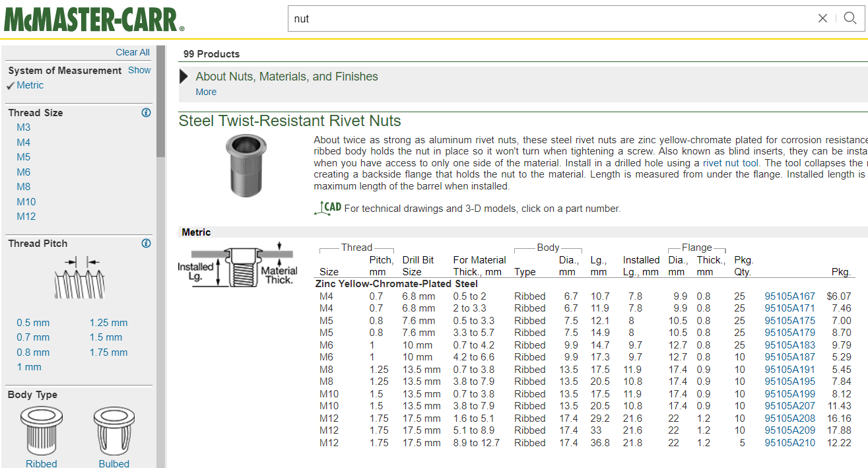The height and width of the screenshot is (468, 868).
Task: Click Clear All filters link
Action: (133, 52)
